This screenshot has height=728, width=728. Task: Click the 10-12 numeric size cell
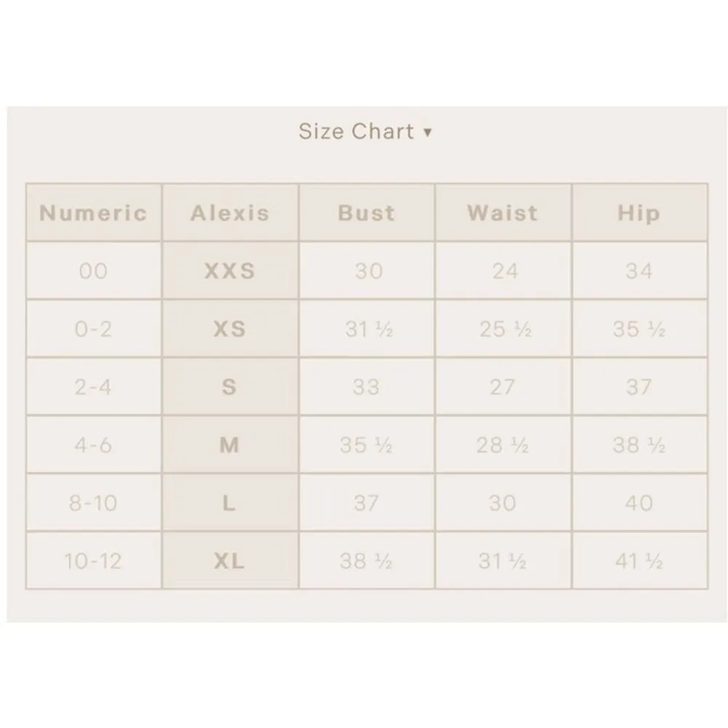point(93,561)
